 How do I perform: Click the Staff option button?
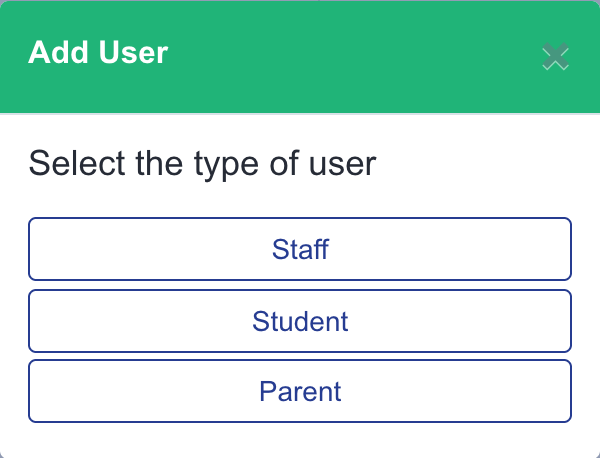coord(300,249)
